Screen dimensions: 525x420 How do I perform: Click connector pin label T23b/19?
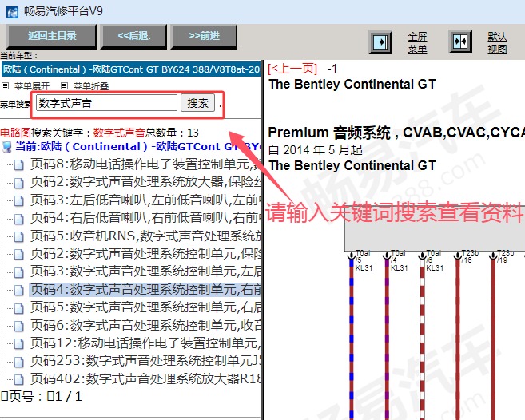point(505,256)
